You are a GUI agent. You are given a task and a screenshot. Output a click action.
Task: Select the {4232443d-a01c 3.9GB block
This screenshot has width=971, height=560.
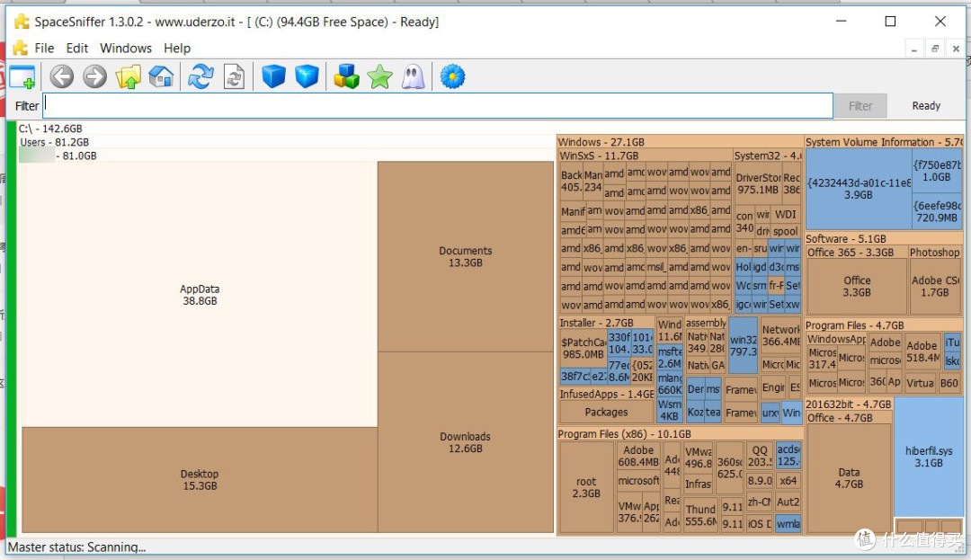click(859, 189)
